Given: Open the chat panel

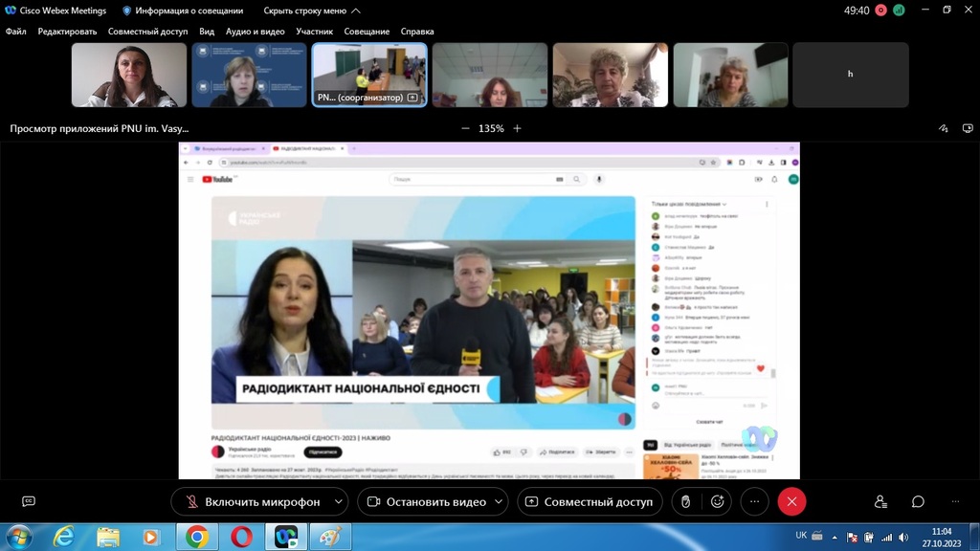Looking at the screenshot, I should click(918, 501).
